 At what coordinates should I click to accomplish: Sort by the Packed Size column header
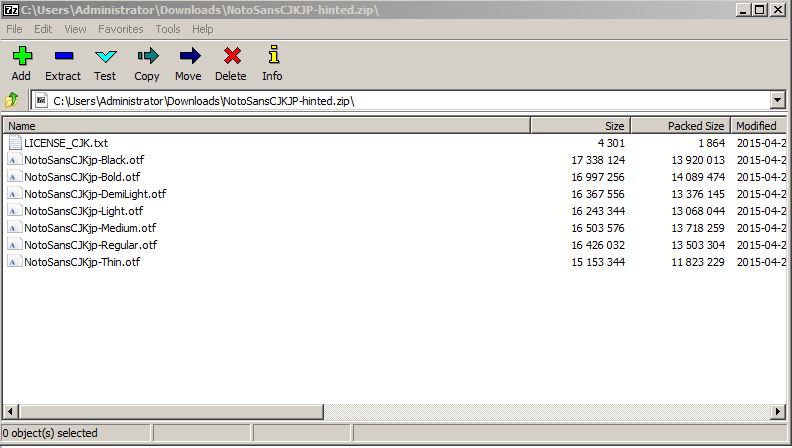(x=680, y=126)
